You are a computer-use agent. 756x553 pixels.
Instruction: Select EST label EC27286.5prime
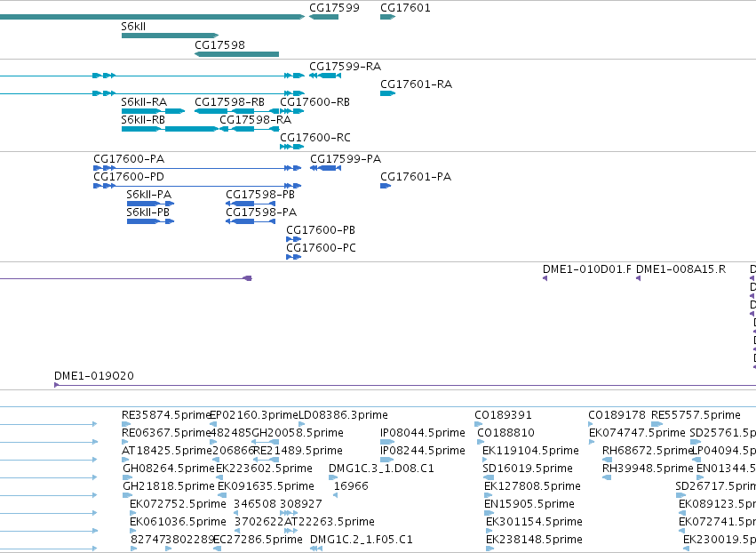tap(258, 540)
